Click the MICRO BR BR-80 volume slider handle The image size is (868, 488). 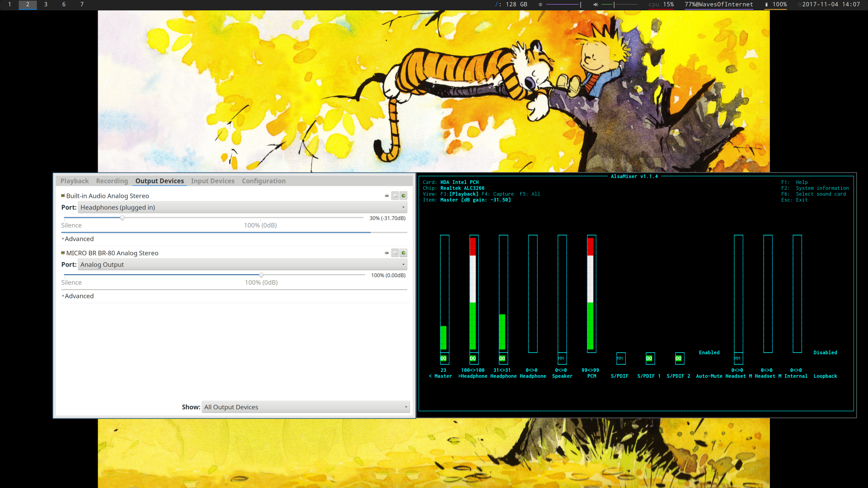(261, 275)
